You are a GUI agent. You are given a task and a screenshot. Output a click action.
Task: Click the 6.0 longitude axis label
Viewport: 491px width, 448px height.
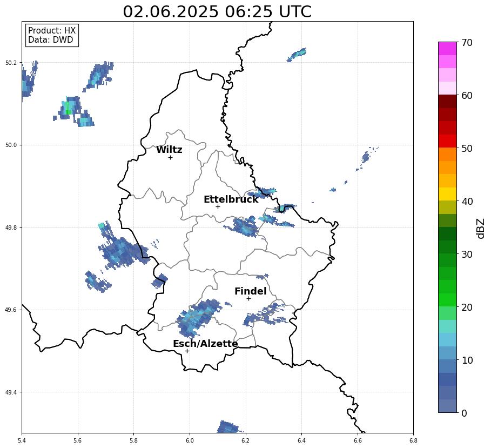point(190,440)
